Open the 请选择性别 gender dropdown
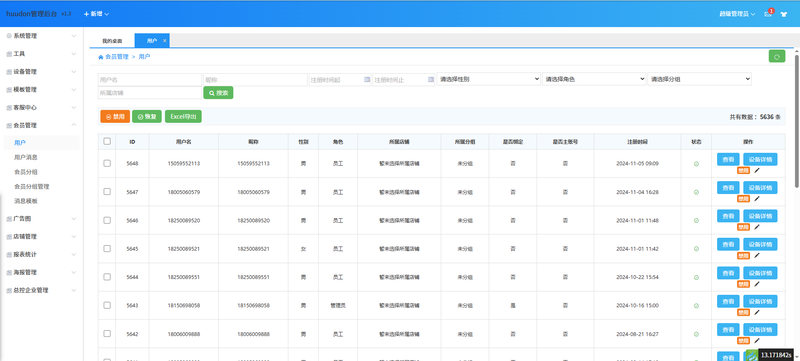 pyautogui.click(x=488, y=79)
